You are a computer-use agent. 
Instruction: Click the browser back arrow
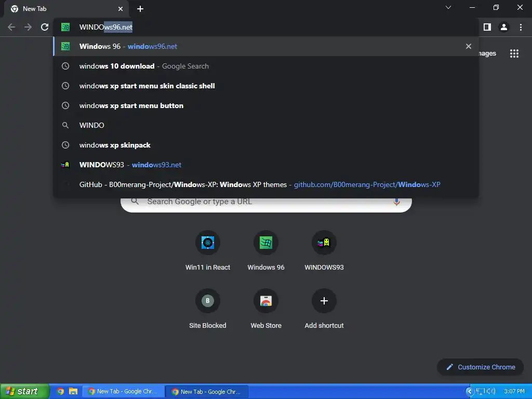tap(11, 27)
